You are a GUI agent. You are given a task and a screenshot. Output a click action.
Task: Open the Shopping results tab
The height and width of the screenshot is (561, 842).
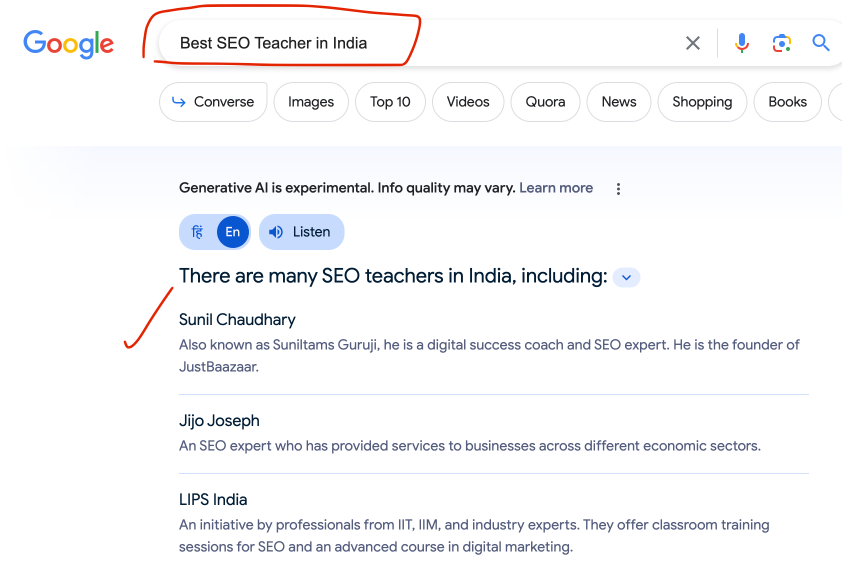702,102
